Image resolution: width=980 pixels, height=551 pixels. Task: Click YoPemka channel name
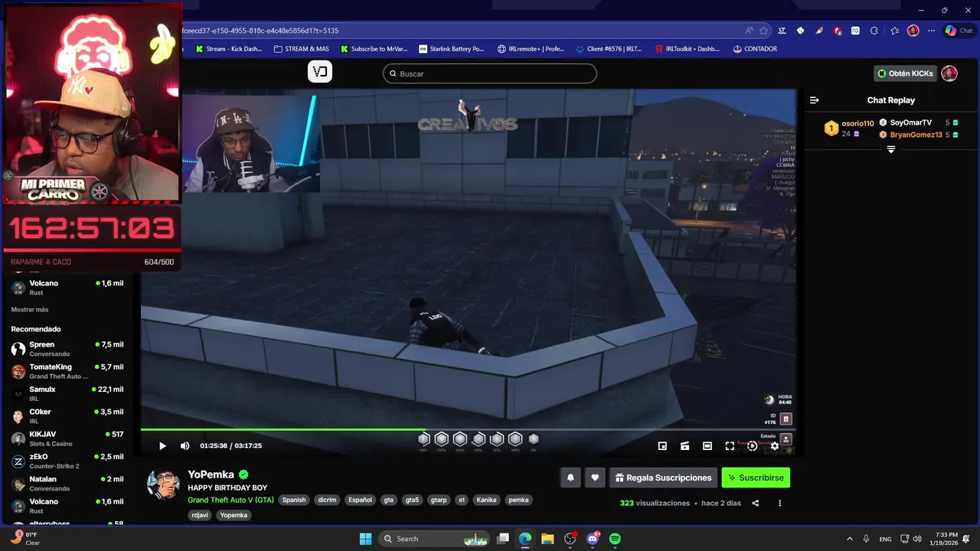click(x=211, y=474)
